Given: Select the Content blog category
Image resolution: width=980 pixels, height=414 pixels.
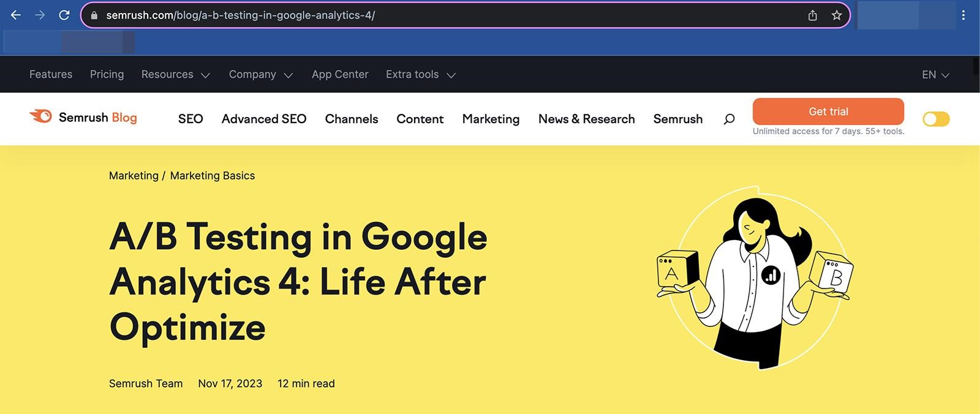Looking at the screenshot, I should (420, 119).
